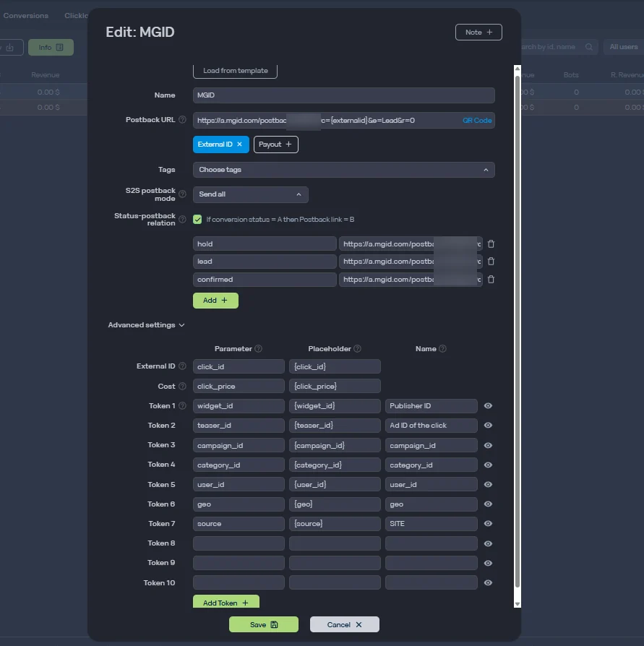Click the Name column help icon

click(442, 348)
